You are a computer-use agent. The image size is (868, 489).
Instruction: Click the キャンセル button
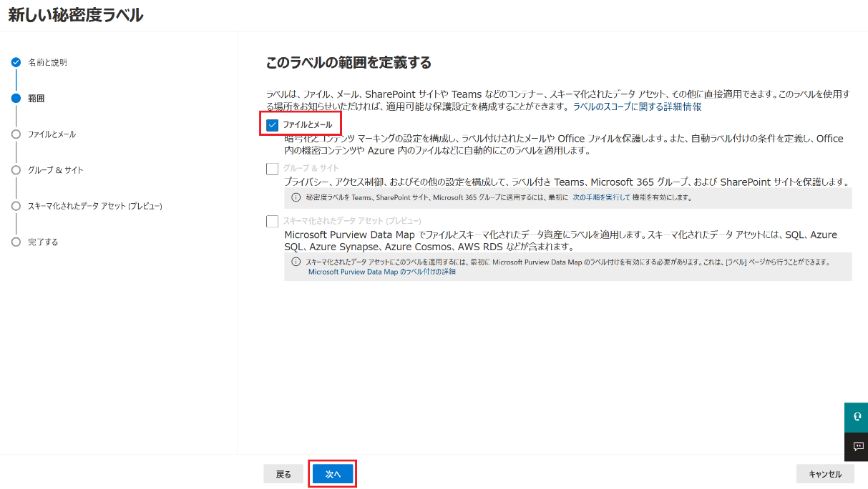click(x=825, y=474)
